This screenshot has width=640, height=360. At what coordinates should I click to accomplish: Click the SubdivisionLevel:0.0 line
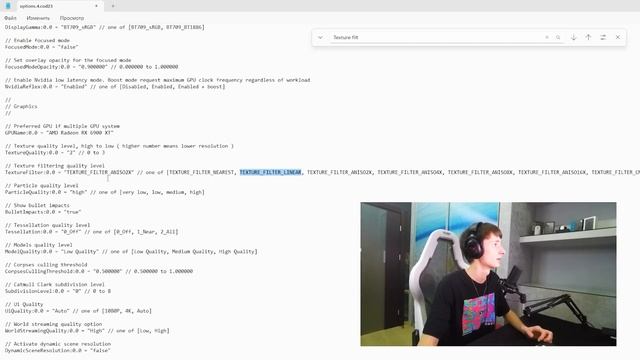point(58,291)
